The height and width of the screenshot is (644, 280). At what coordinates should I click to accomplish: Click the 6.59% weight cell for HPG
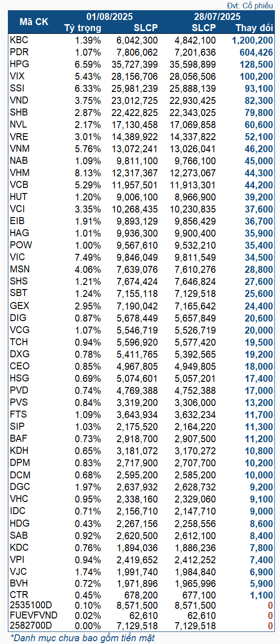(x=88, y=64)
